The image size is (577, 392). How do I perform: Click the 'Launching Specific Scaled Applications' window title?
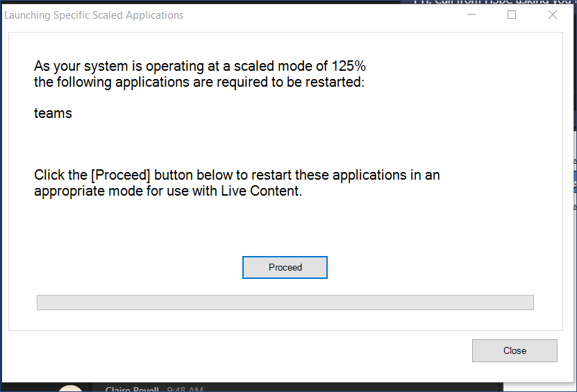pyautogui.click(x=94, y=15)
